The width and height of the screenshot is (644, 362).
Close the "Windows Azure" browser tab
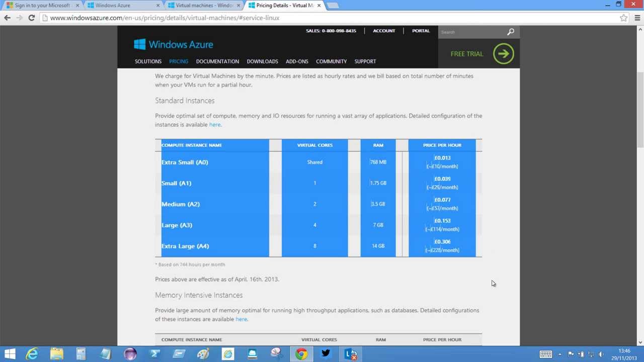coord(158,5)
